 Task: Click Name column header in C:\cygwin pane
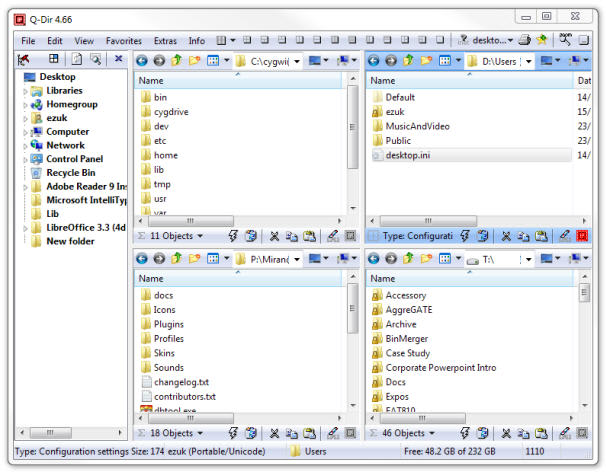[x=238, y=80]
